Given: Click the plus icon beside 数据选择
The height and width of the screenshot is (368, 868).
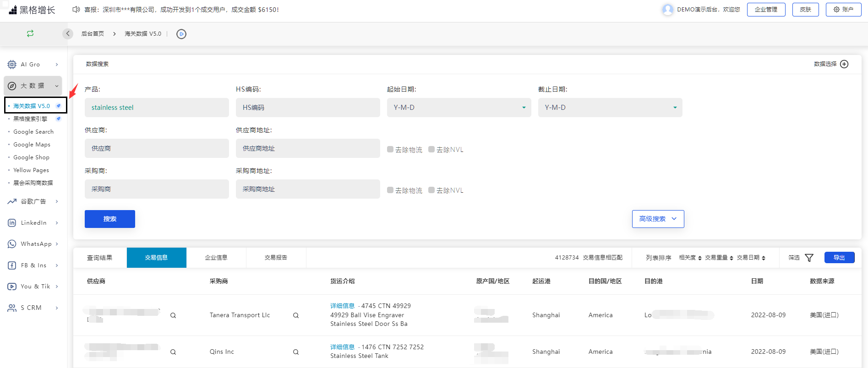Looking at the screenshot, I should [x=845, y=64].
